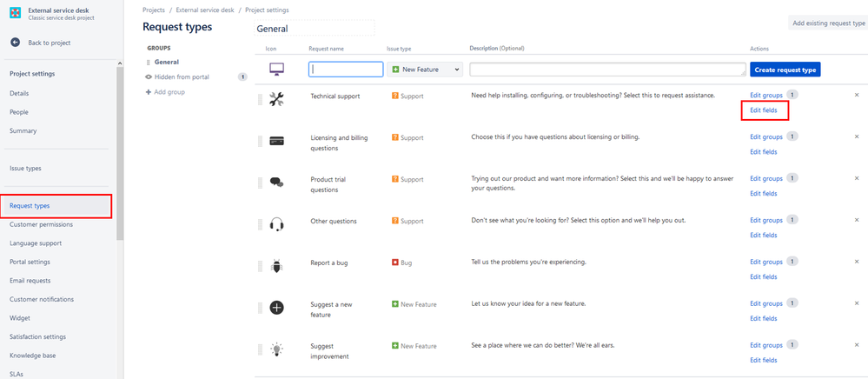Click Edit groups for Suggest a new feature
The width and height of the screenshot is (868, 379).
tap(766, 303)
